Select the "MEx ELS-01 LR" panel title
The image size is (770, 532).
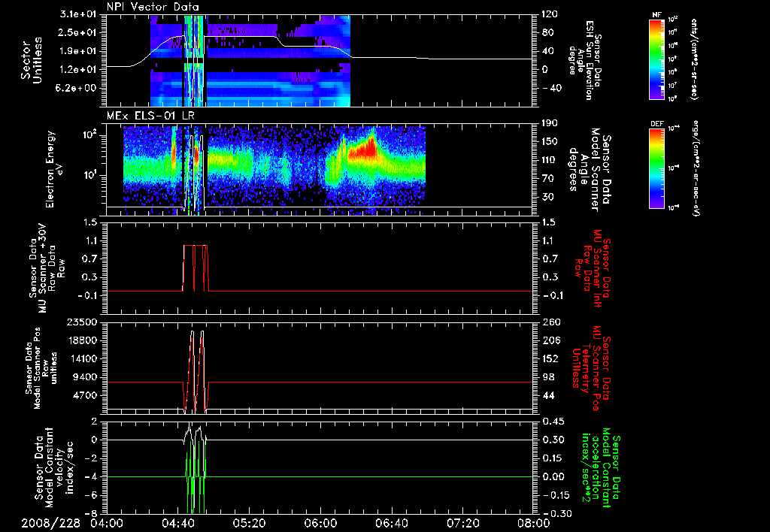pos(150,116)
